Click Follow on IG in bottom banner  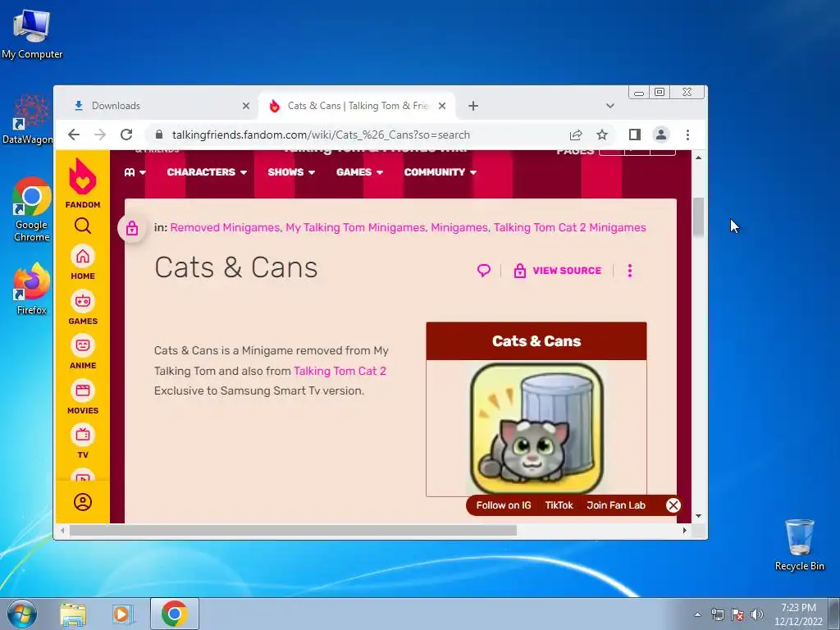coord(504,505)
